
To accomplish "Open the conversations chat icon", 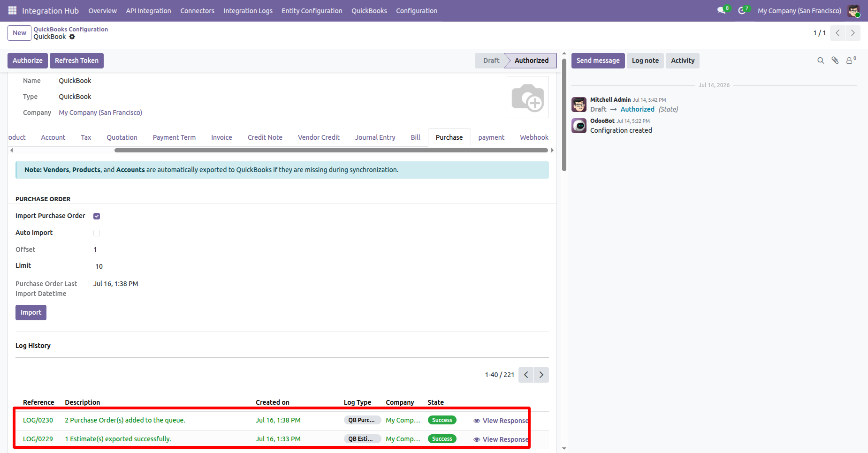I will pyautogui.click(x=722, y=10).
